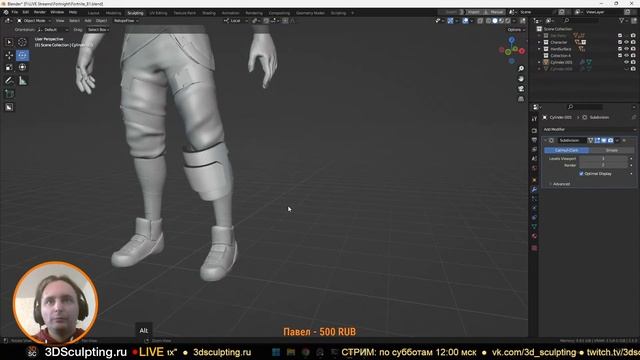The height and width of the screenshot is (360, 640).
Task: Open the Particles properties tab
Action: point(534,199)
